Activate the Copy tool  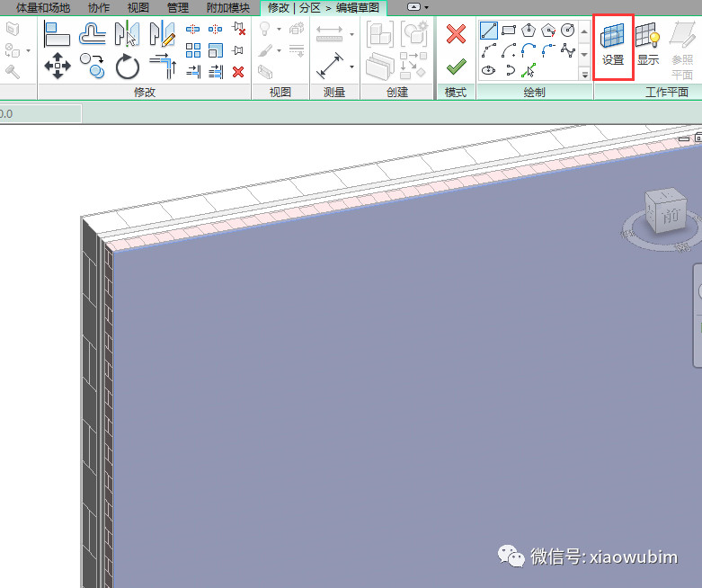click(93, 66)
